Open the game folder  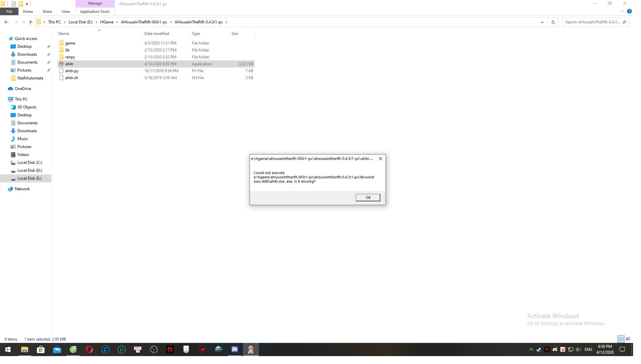click(x=70, y=43)
